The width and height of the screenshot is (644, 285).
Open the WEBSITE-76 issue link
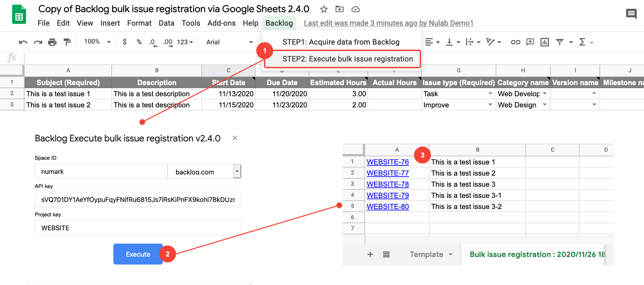(x=388, y=162)
